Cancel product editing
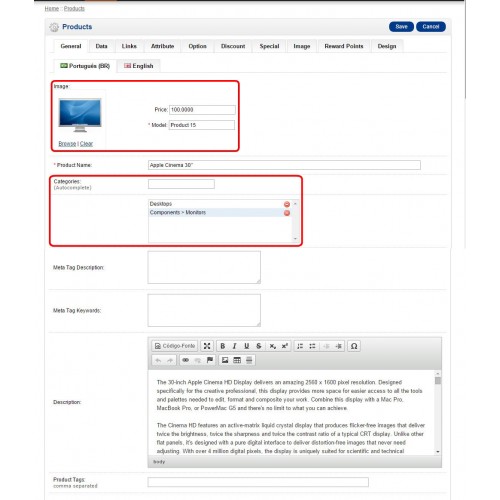Viewport: 500px width, 500px height. click(x=431, y=27)
